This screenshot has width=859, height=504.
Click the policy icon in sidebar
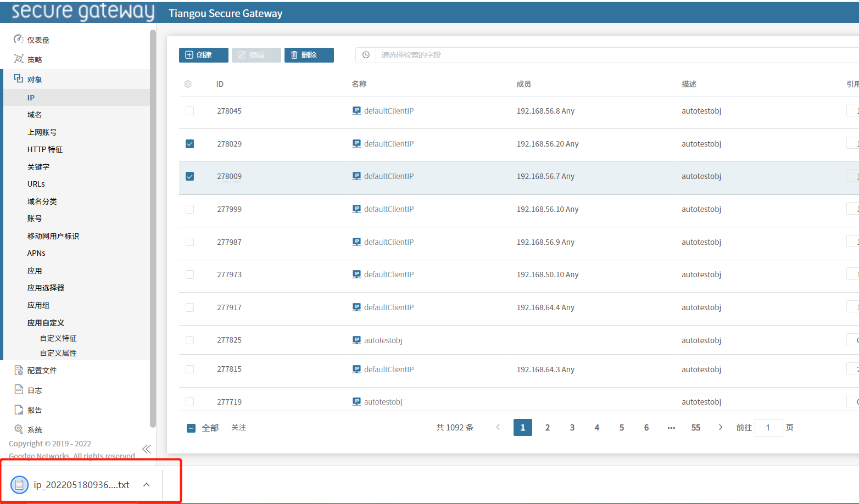click(x=18, y=59)
